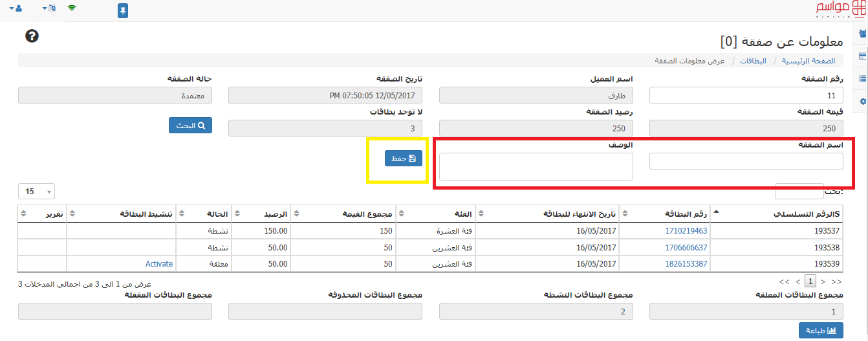Viewport: 868px width, 341px height.
Task: Open the list icon in right sidebar
Action: 862,79
